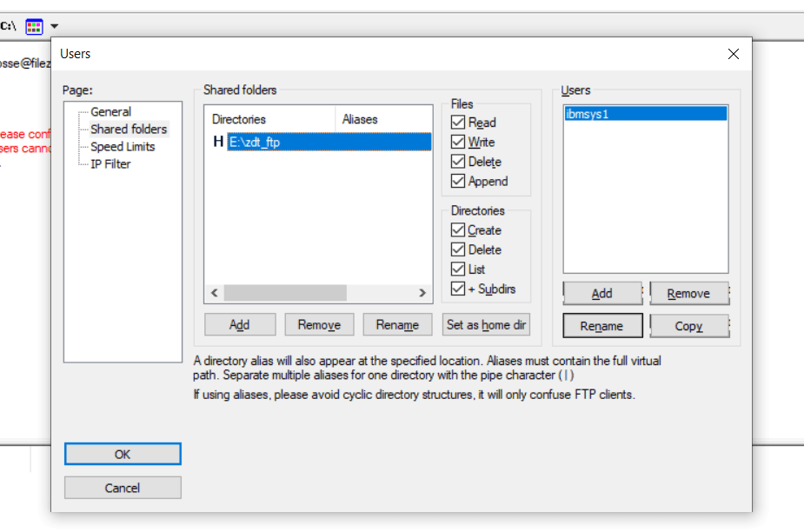The image size is (804, 532).
Task: Close the Users dialog window
Action: pos(733,54)
